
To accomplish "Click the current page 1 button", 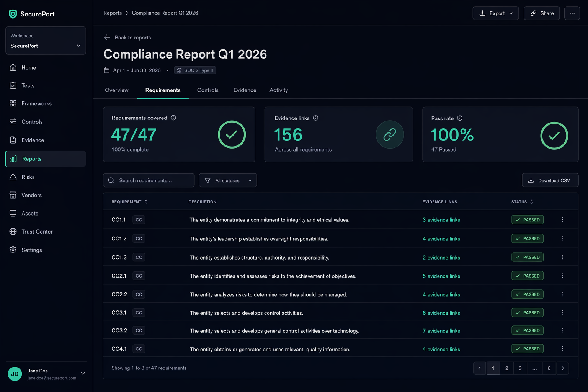I will pyautogui.click(x=493, y=368).
